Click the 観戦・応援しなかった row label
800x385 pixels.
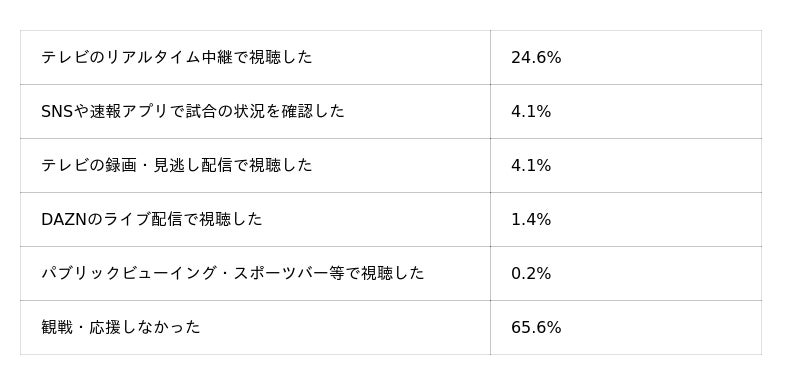pyautogui.click(x=121, y=327)
